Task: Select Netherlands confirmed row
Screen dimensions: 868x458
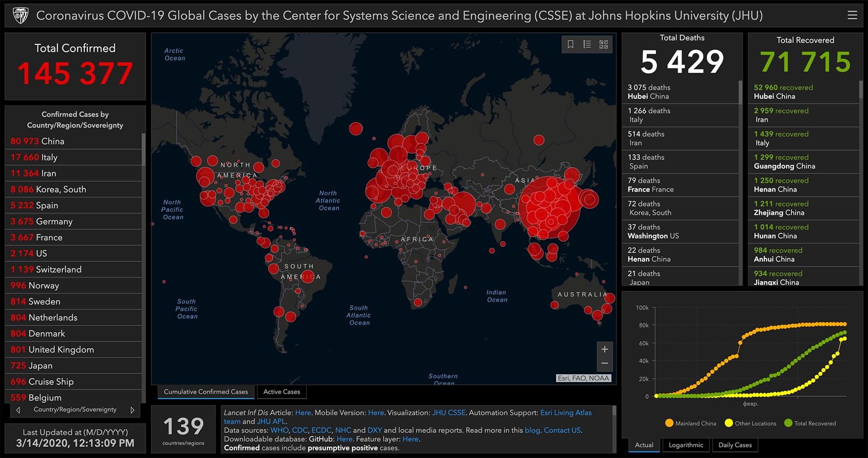Action: 73,317
